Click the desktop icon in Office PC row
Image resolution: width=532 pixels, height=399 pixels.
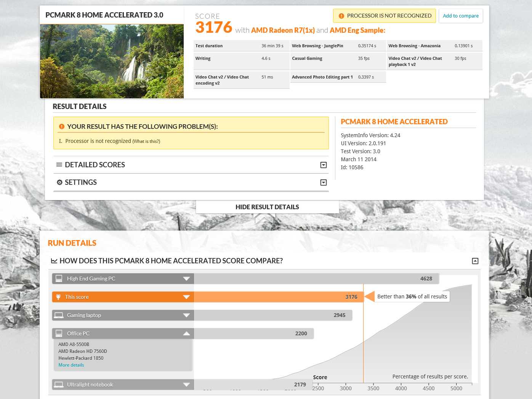59,333
